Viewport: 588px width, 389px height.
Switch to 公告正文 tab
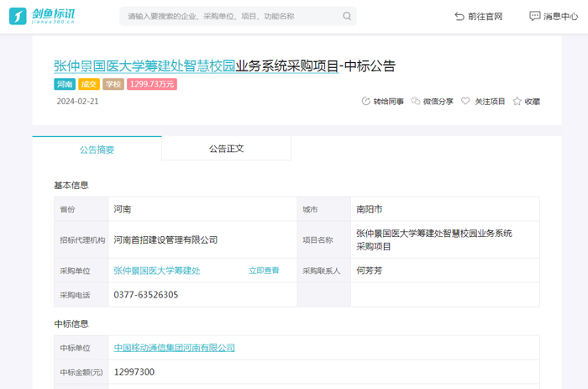[227, 149]
